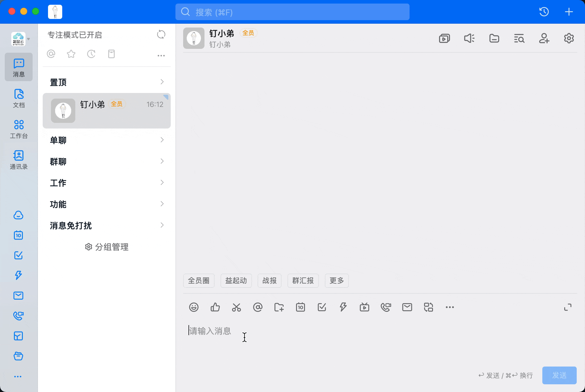
Task: Expand the message input box
Action: pos(568,307)
